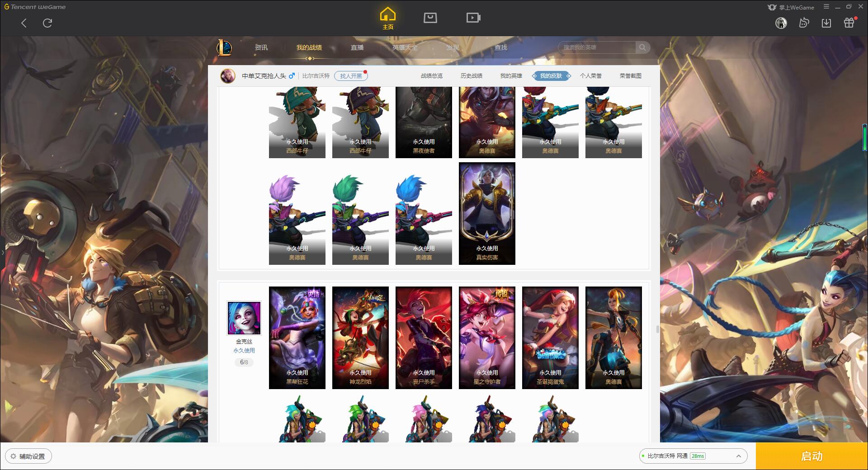The height and width of the screenshot is (470, 868).
Task: Open the shop icon in top bar
Action: click(x=430, y=18)
